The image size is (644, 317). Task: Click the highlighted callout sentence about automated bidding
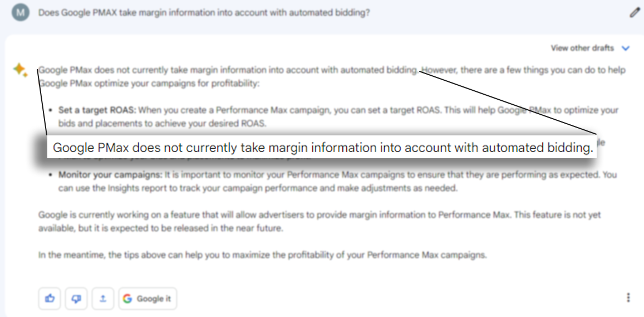click(322, 148)
